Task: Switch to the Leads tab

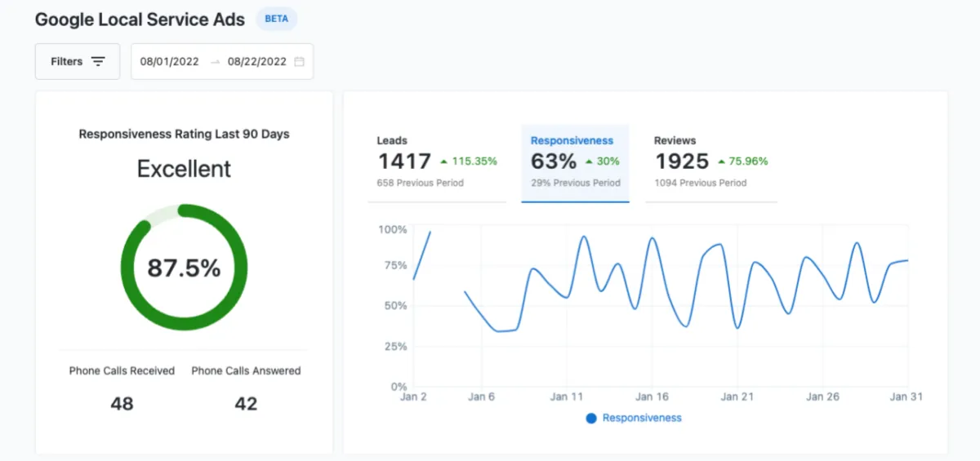Action: 437,163
